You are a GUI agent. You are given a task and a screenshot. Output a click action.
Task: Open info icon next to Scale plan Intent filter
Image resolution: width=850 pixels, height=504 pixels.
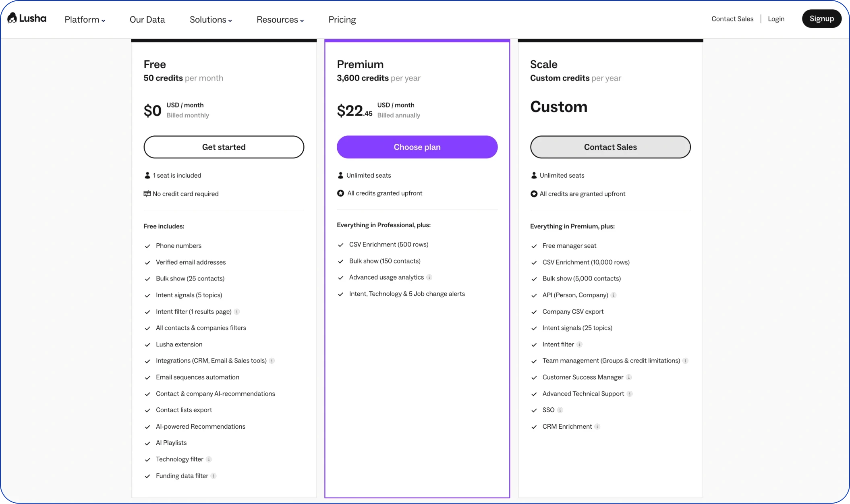coord(579,344)
